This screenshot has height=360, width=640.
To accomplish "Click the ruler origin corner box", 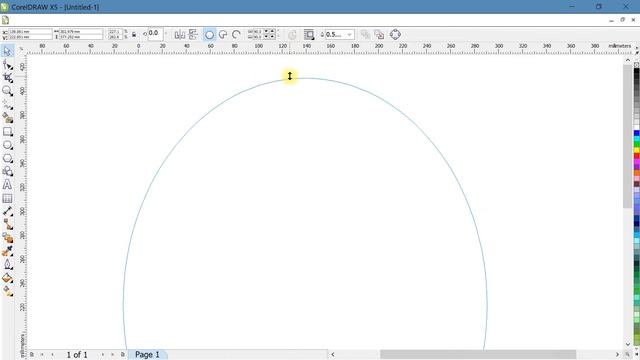I will point(21,49).
